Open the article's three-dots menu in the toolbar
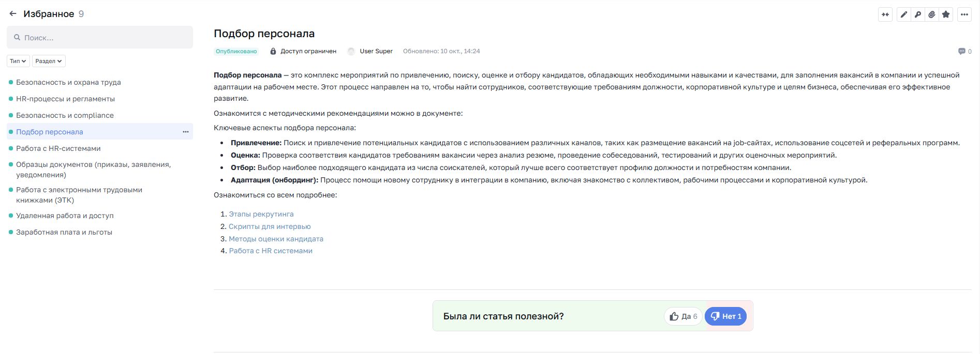Screen dimensions: 980x354 [964, 14]
